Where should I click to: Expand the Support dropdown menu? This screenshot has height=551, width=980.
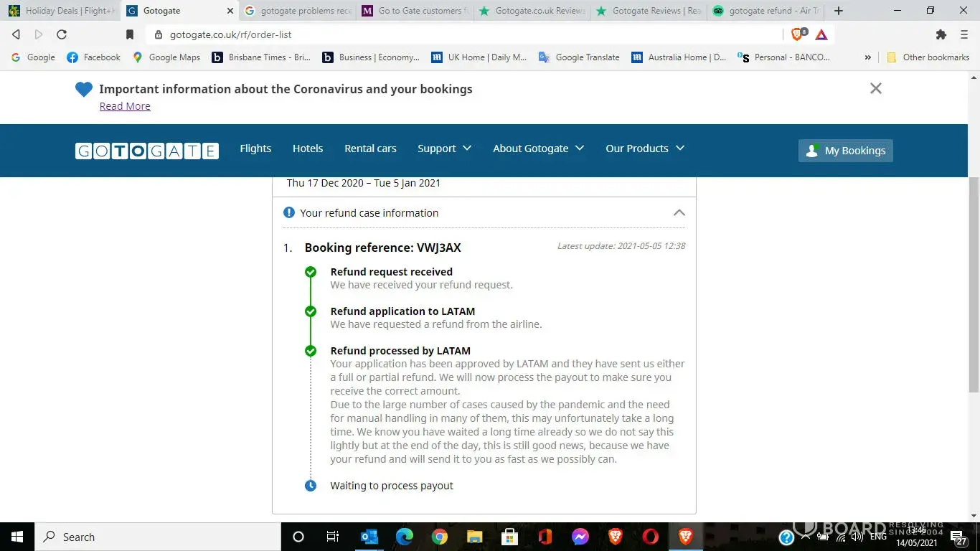(444, 149)
